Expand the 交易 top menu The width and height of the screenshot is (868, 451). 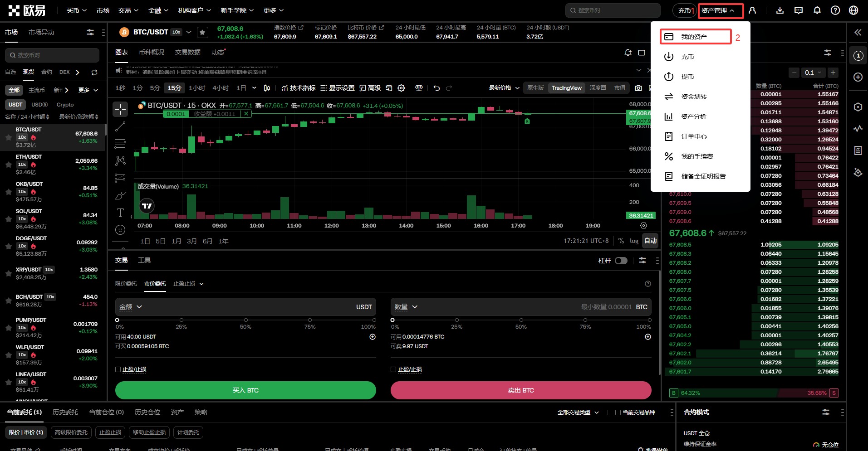coord(128,10)
